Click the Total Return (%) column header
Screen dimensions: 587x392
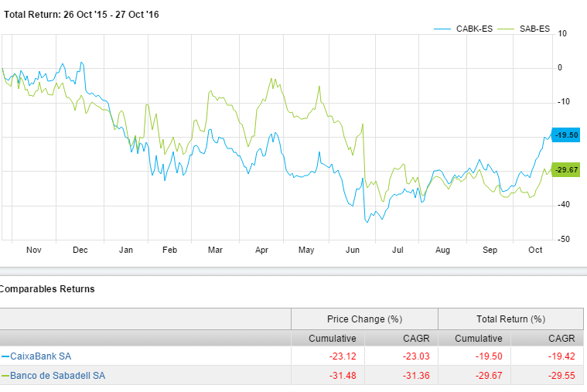click(x=510, y=319)
